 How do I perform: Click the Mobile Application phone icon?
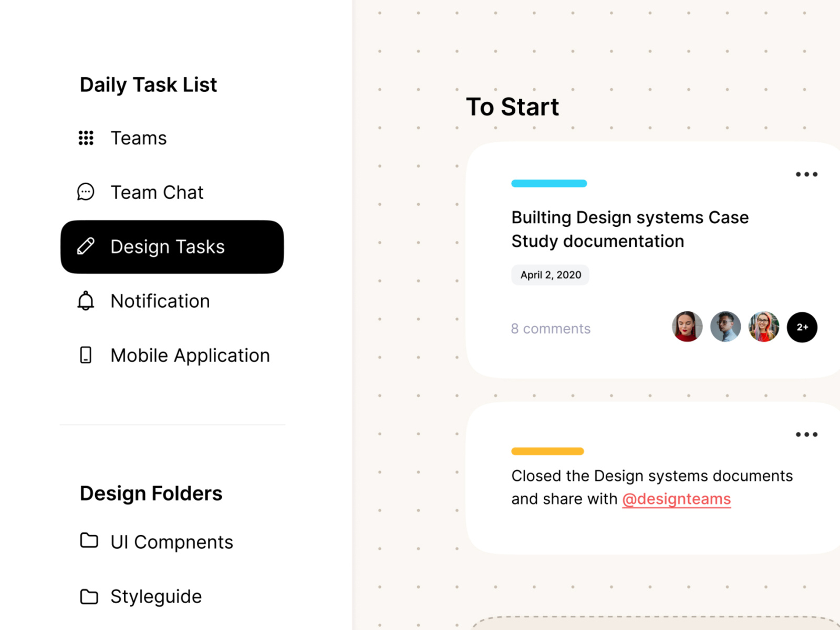point(86,355)
